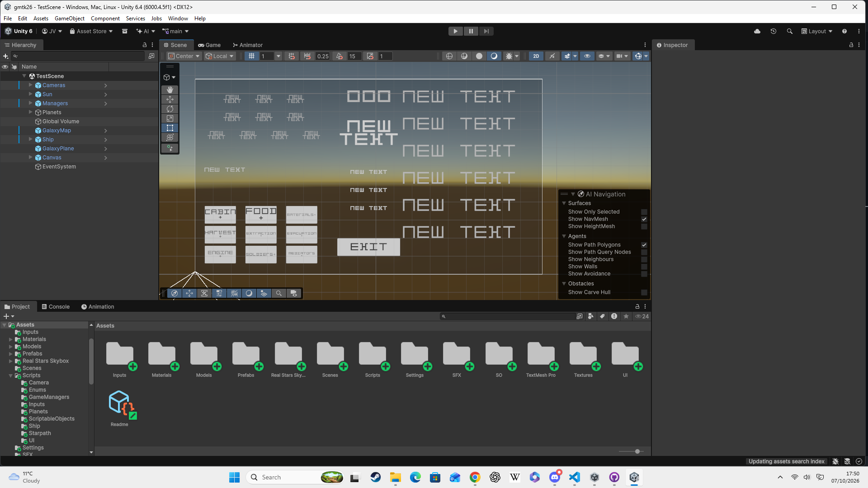Enable Show Path Query Nodes
868x488 pixels.
[644, 252]
